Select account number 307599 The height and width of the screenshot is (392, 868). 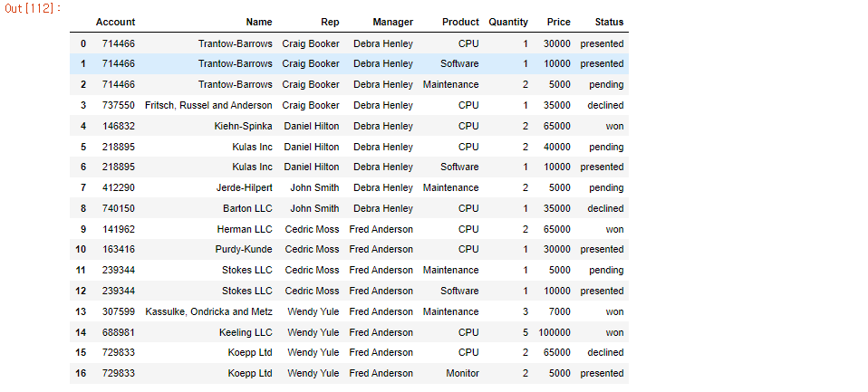click(x=119, y=311)
